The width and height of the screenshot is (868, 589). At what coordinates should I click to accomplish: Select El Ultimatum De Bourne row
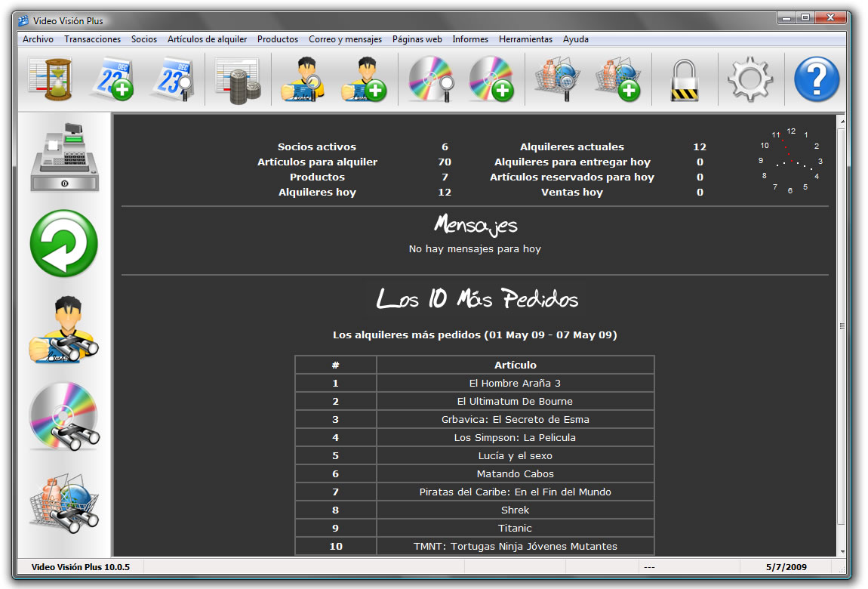(475, 401)
